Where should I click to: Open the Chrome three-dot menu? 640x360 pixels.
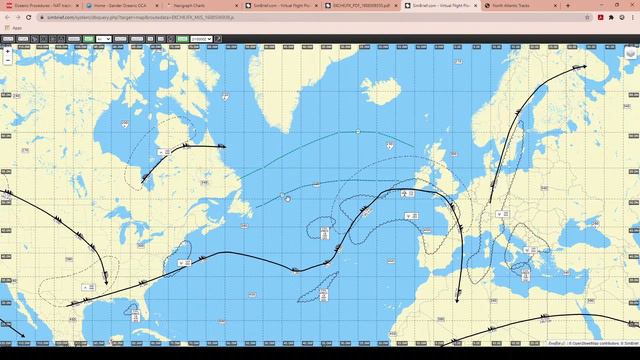click(x=633, y=18)
